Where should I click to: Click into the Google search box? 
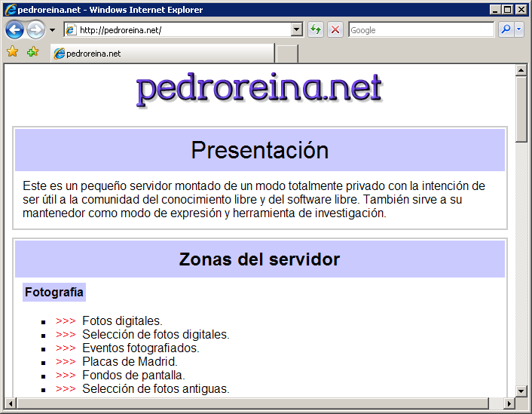[x=420, y=30]
